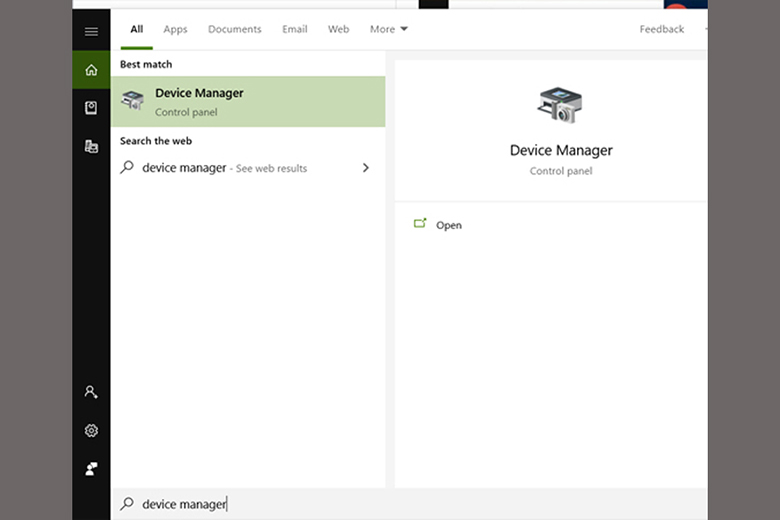Select the Web filter tab
The image size is (780, 520).
tap(339, 29)
